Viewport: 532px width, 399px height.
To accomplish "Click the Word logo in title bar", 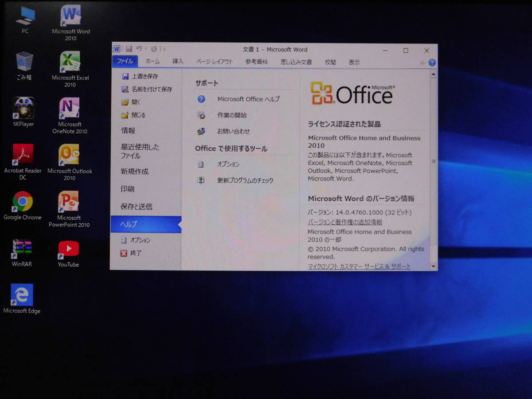I will (x=117, y=49).
